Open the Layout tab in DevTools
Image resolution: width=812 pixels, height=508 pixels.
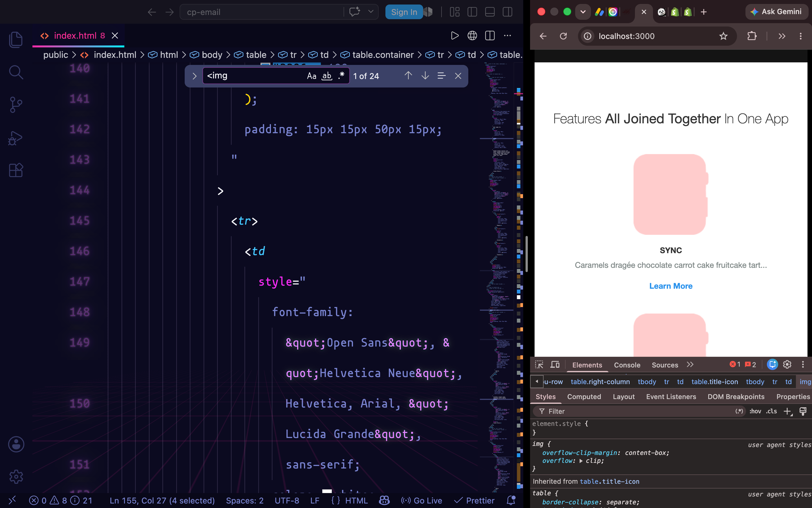623,397
